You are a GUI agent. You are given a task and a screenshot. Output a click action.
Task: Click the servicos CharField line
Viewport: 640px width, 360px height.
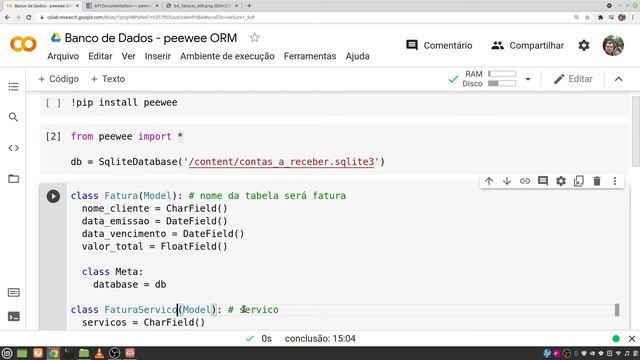click(143, 322)
